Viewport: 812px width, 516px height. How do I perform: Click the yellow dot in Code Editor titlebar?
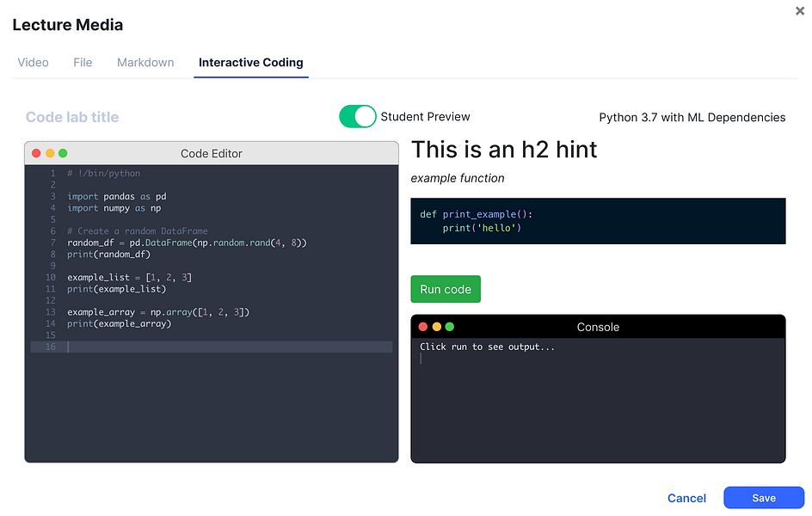[50, 153]
